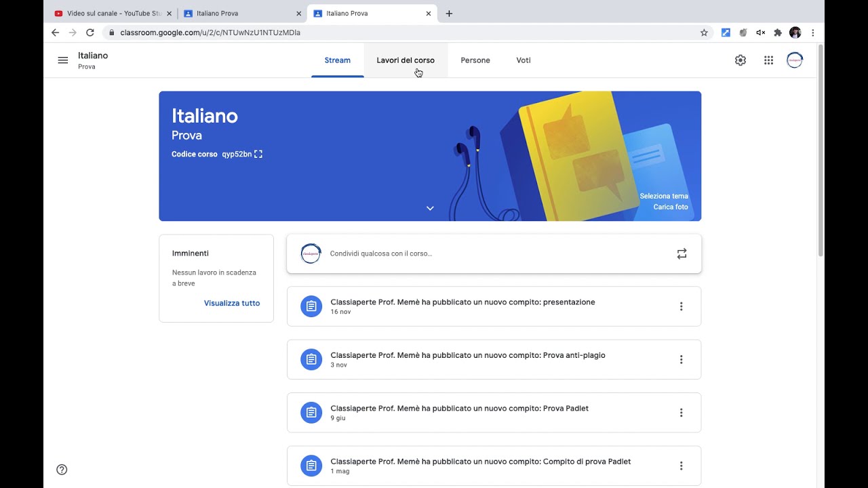Open browser extensions puzzle icon
The height and width of the screenshot is (488, 868).
(778, 33)
